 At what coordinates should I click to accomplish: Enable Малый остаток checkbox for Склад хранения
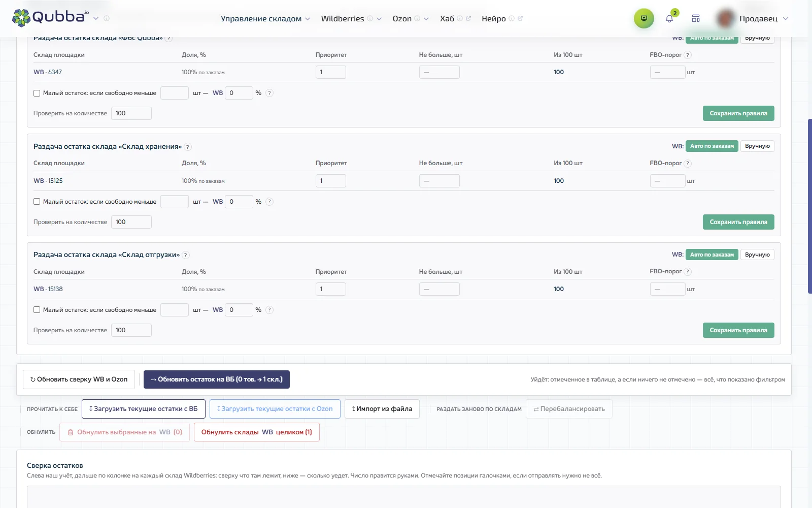click(x=37, y=202)
